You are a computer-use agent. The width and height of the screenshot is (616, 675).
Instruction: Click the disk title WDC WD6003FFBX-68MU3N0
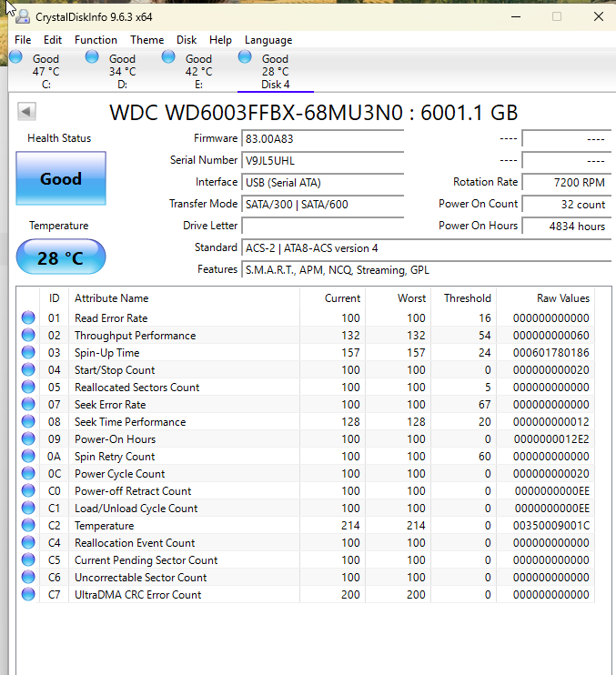pos(256,113)
